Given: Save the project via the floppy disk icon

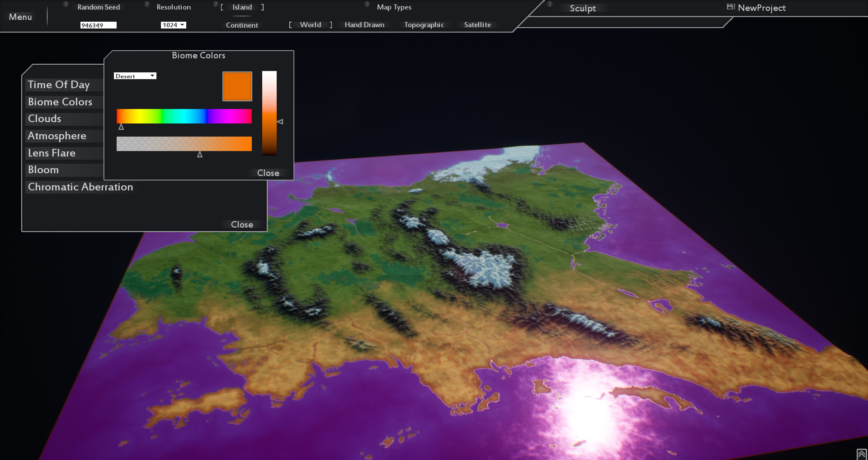Looking at the screenshot, I should click(x=730, y=7).
